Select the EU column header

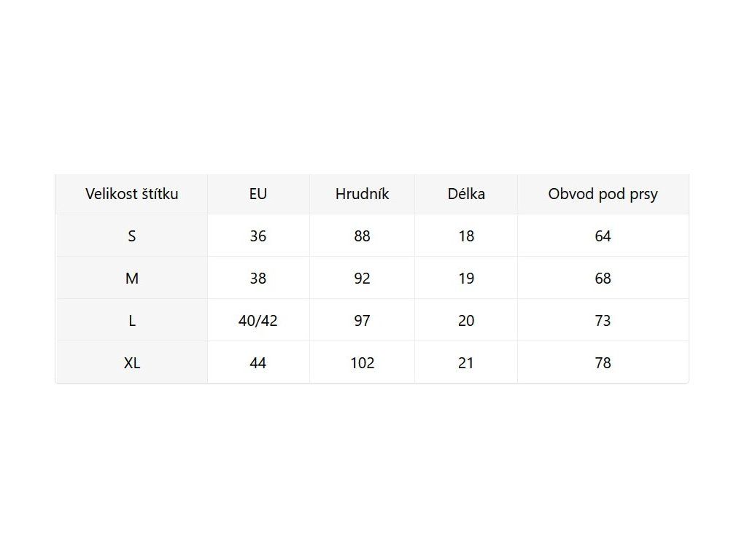coord(258,194)
